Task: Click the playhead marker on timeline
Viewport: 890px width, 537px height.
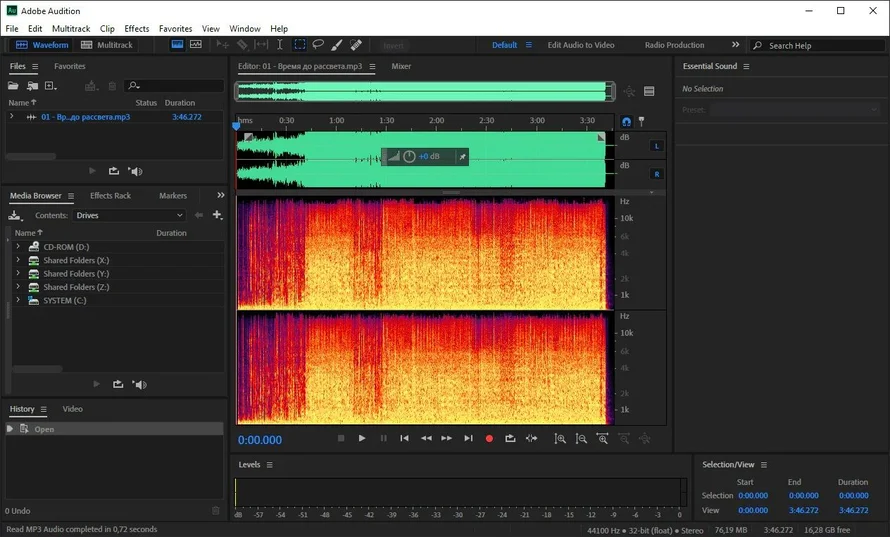Action: [x=237, y=126]
